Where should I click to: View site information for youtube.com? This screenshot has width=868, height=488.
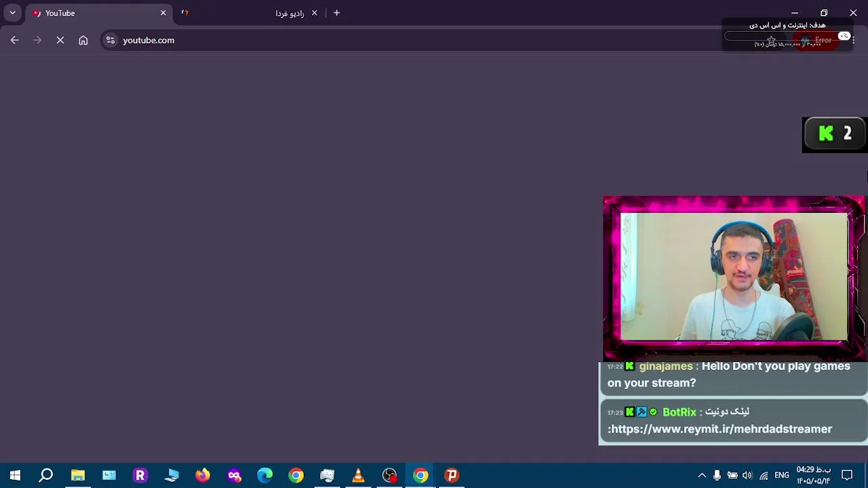click(x=111, y=40)
